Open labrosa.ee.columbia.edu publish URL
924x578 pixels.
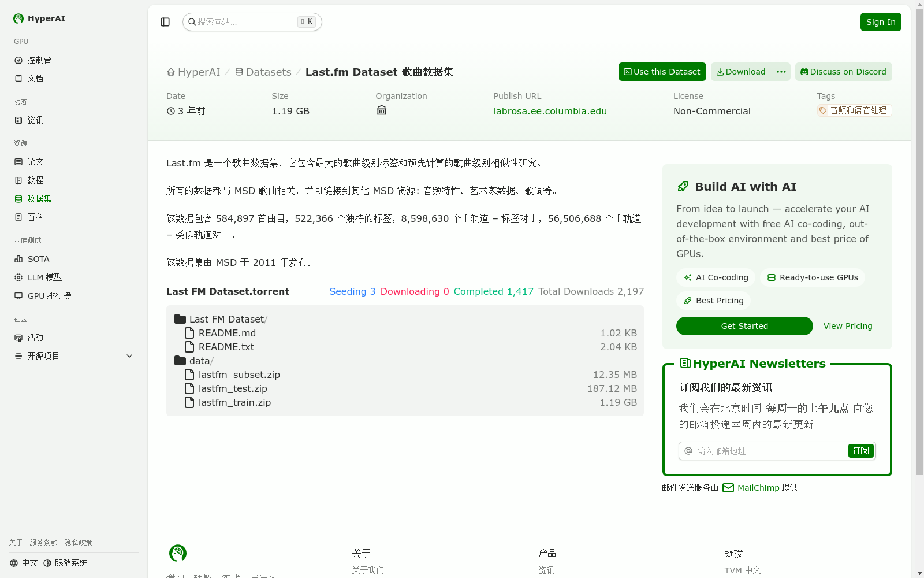[x=550, y=111]
